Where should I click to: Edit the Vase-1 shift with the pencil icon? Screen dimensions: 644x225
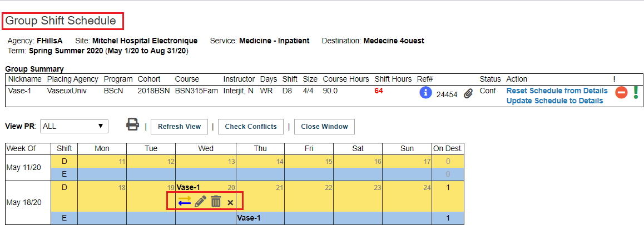tap(200, 202)
